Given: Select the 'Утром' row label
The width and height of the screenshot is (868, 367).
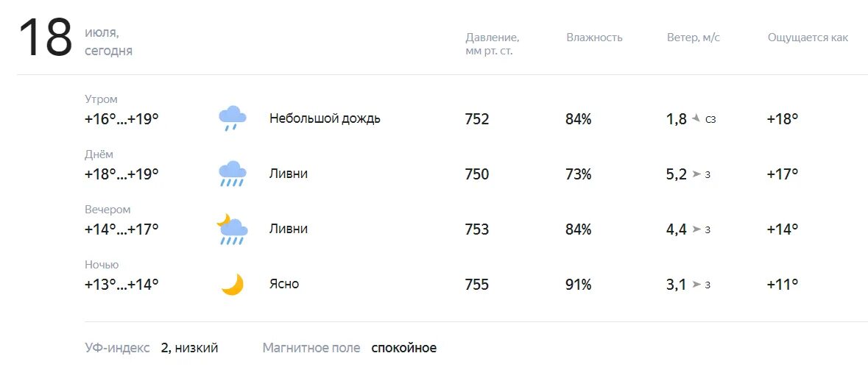Looking at the screenshot, I should coord(102,99).
